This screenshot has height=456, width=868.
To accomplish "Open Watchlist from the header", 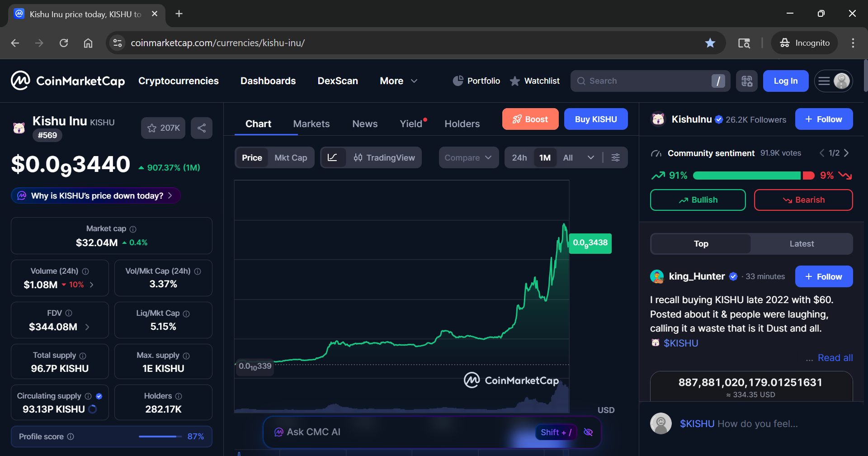I will 535,81.
